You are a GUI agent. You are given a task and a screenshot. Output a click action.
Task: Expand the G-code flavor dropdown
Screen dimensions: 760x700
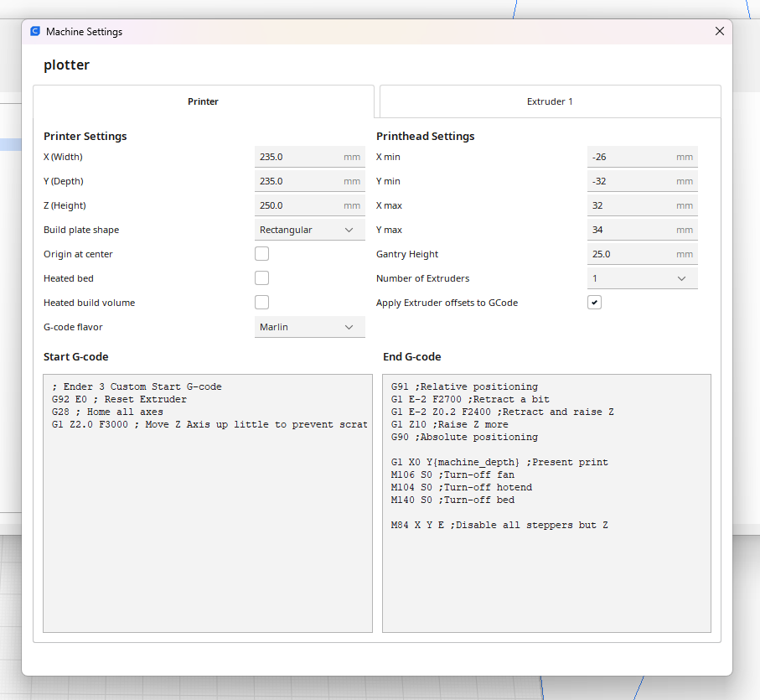309,327
